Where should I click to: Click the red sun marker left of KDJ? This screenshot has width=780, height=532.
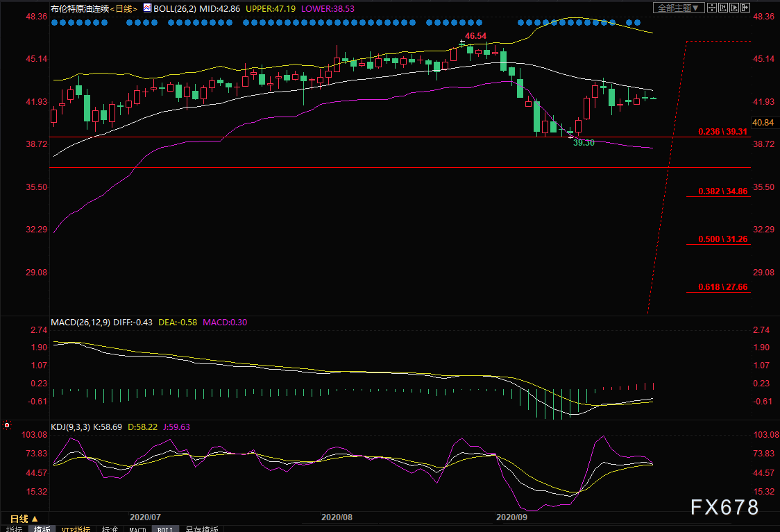click(x=6, y=425)
